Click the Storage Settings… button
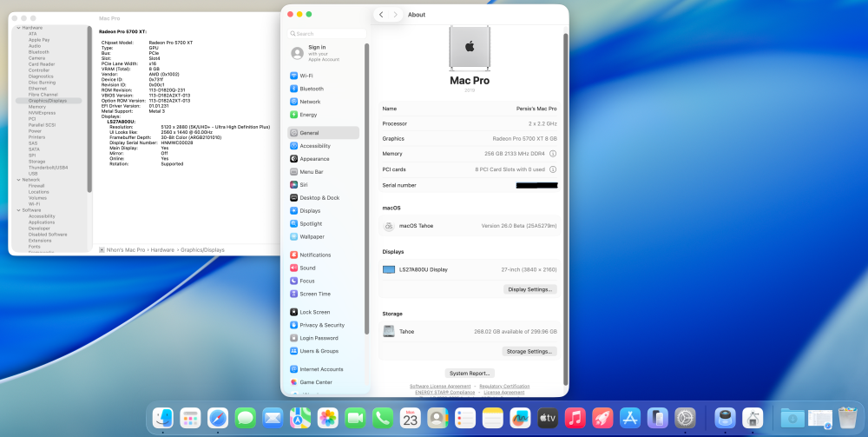868x437 pixels. (x=529, y=351)
